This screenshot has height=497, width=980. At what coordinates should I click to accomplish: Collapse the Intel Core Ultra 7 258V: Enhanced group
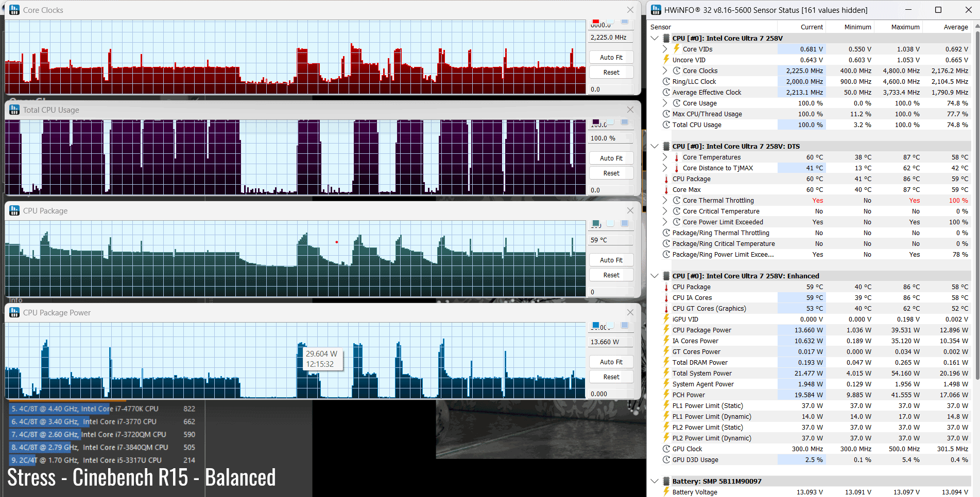click(655, 276)
